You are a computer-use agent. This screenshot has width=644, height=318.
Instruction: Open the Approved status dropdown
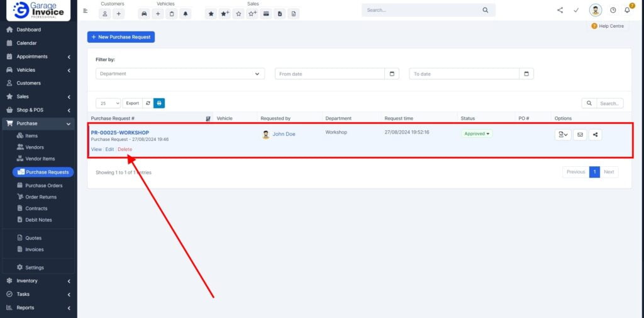click(477, 133)
